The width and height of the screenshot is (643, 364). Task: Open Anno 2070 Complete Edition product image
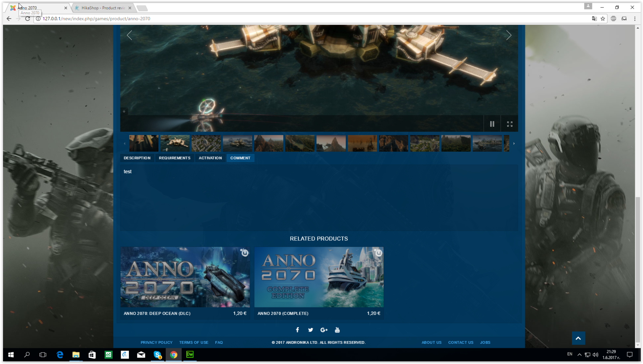(x=319, y=277)
